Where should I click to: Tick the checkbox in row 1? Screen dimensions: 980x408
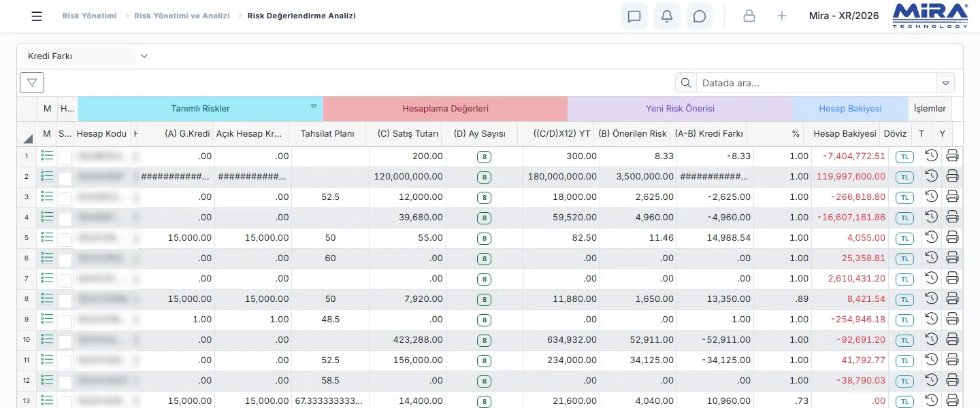pos(65,158)
